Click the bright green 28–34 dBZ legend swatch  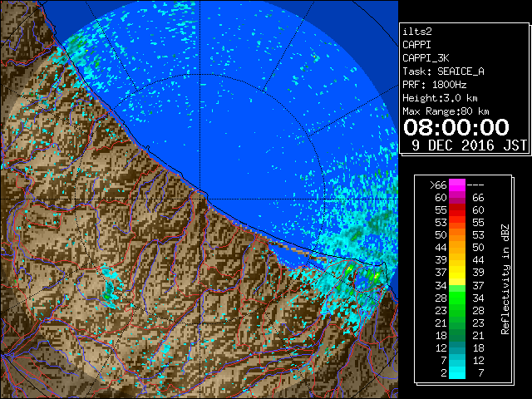pyautogui.click(x=457, y=298)
